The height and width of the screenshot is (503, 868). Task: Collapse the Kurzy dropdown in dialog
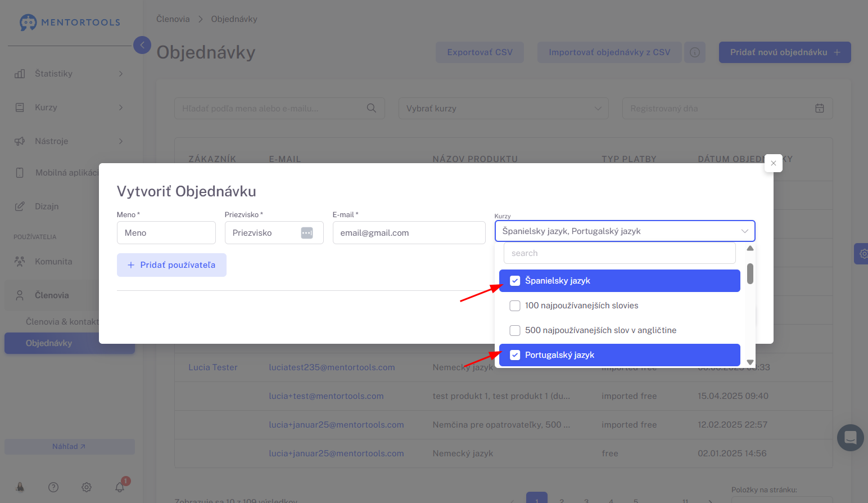coord(744,231)
